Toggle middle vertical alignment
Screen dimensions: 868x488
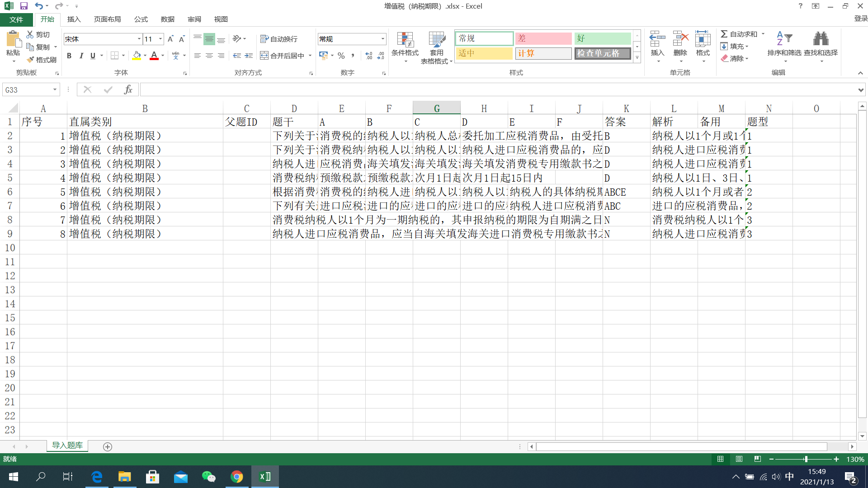click(x=209, y=39)
